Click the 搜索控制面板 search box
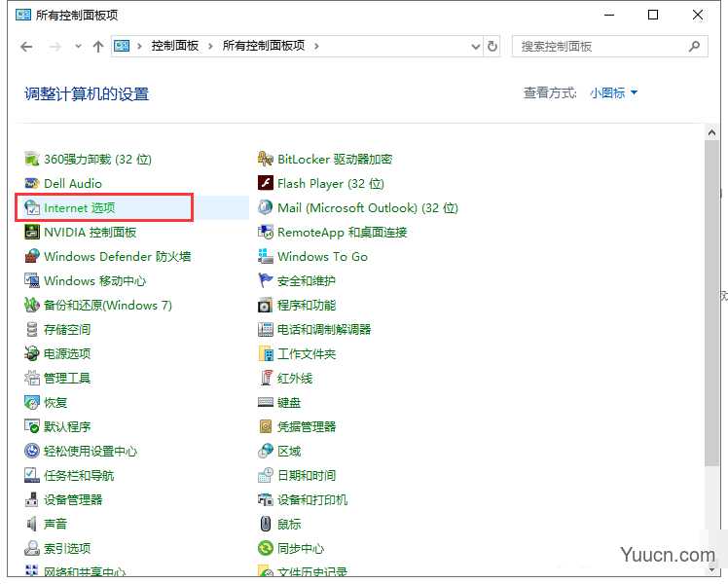The width and height of the screenshot is (728, 584). click(x=610, y=47)
